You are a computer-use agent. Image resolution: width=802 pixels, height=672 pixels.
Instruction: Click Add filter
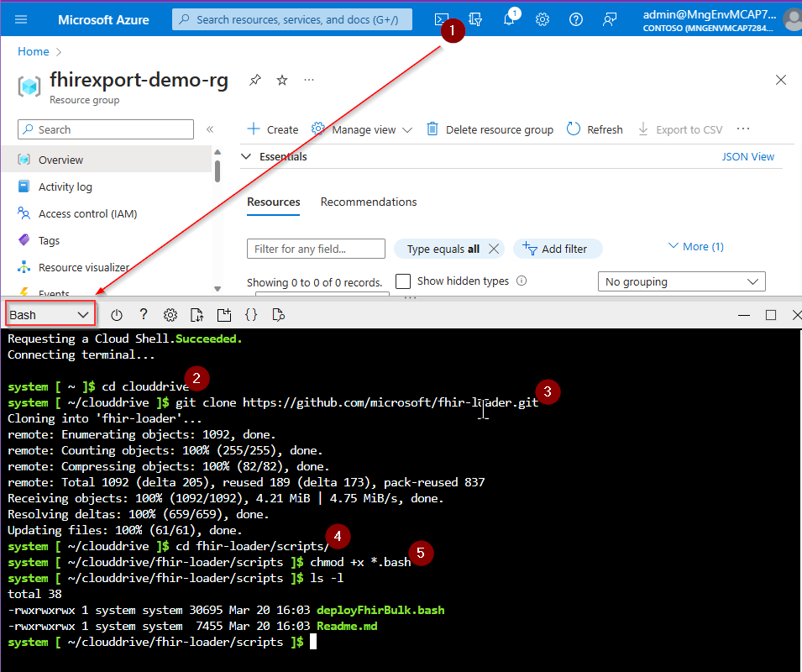[557, 249]
